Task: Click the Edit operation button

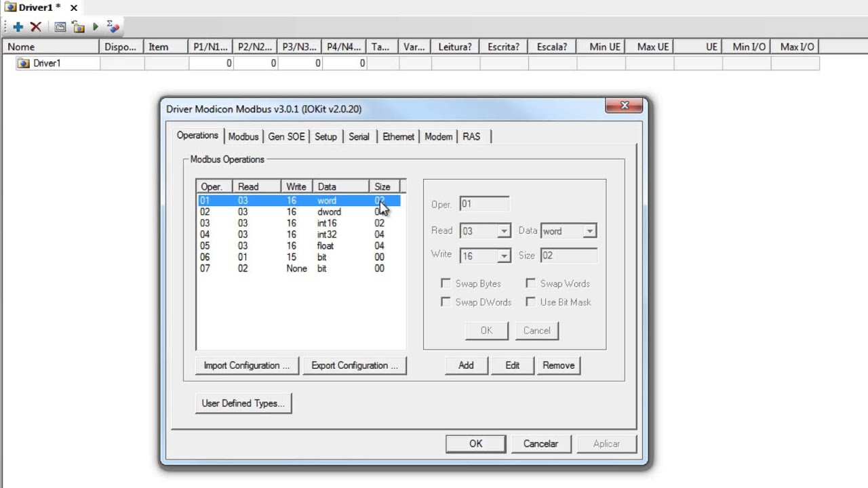Action: click(513, 365)
